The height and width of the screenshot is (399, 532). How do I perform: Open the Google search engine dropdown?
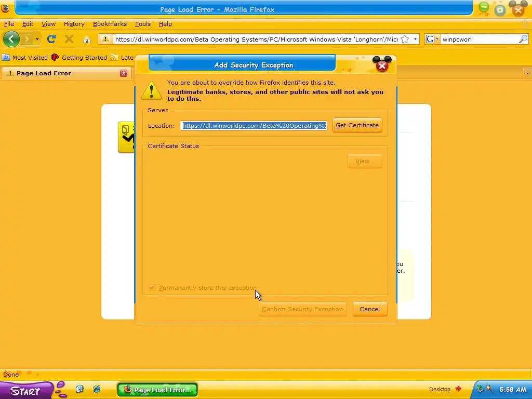432,39
